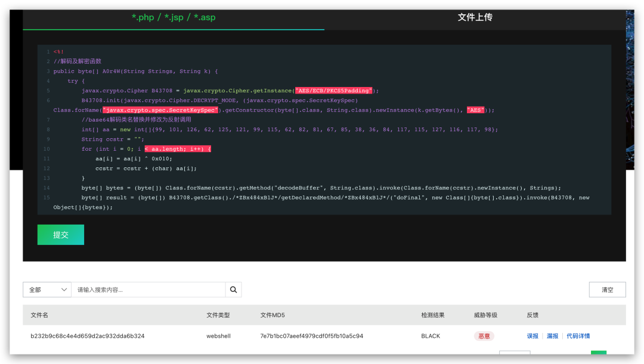This screenshot has height=364, width=644.
Task: Select file name b232b9c68c4e4d659d2ac932dda6b324
Action: [x=88, y=336]
